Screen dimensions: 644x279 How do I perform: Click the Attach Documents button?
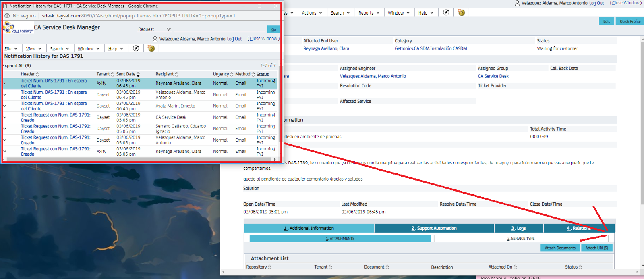(560, 248)
